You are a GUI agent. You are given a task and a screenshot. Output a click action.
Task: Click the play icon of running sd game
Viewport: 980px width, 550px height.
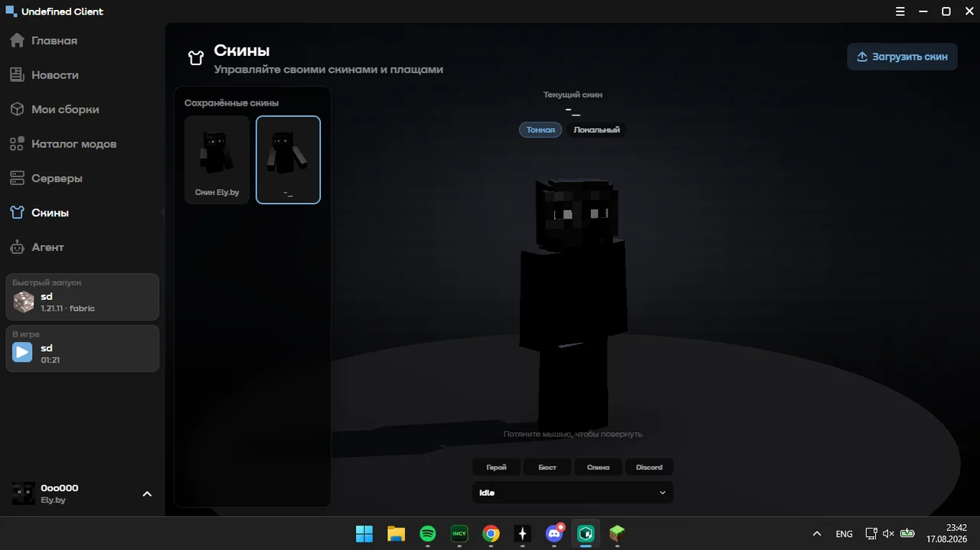(x=23, y=353)
